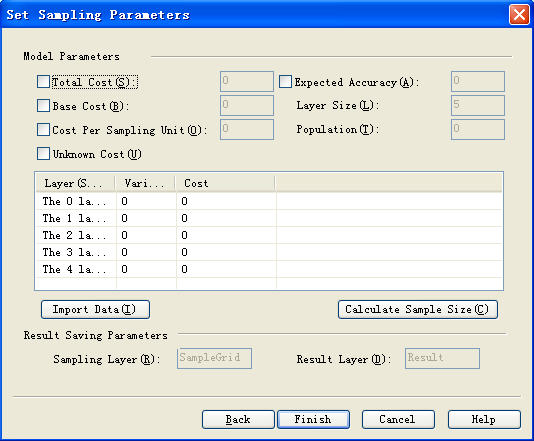The width and height of the screenshot is (534, 441).
Task: Enable the Total Cost checkbox
Action: pos(43,82)
